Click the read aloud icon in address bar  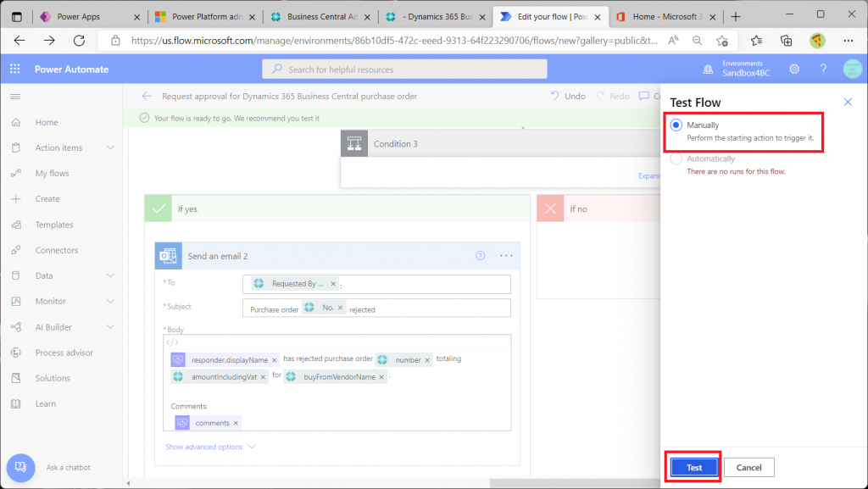tap(673, 41)
